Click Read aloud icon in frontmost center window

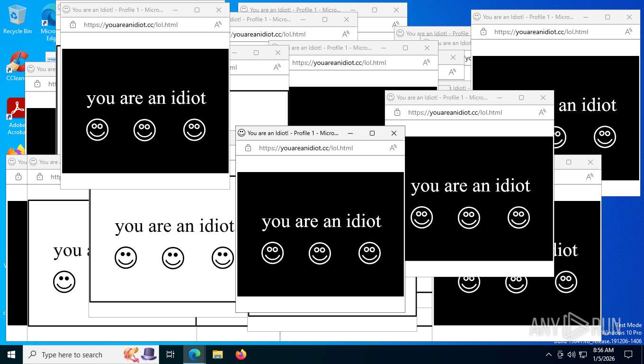393,148
